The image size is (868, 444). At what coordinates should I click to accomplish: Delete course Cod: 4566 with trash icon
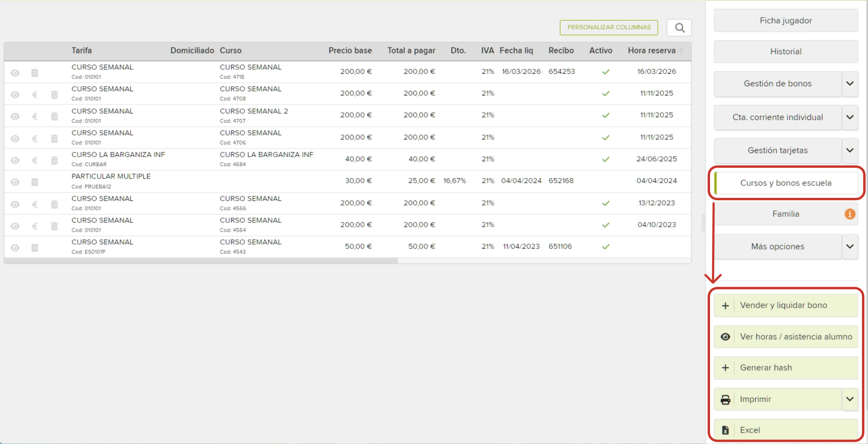(54, 204)
